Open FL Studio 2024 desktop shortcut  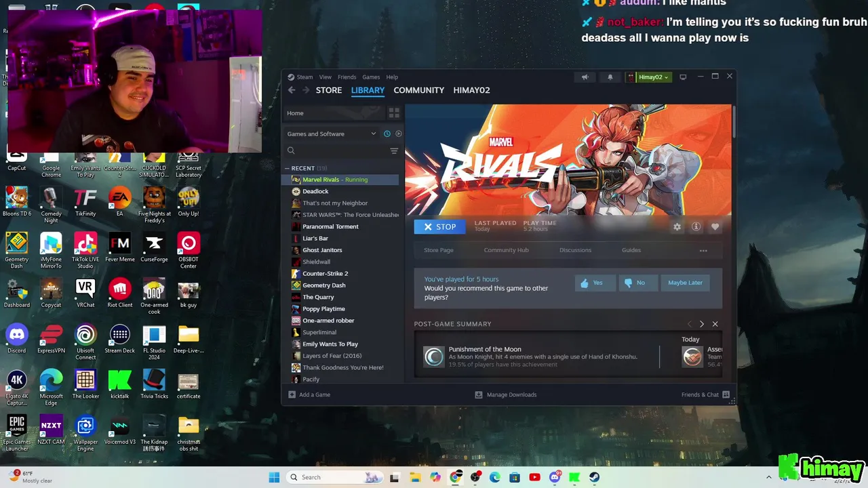[x=154, y=342]
